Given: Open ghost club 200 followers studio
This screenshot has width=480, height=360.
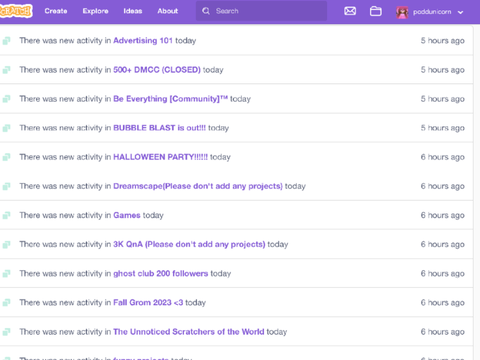Looking at the screenshot, I should (x=161, y=273).
